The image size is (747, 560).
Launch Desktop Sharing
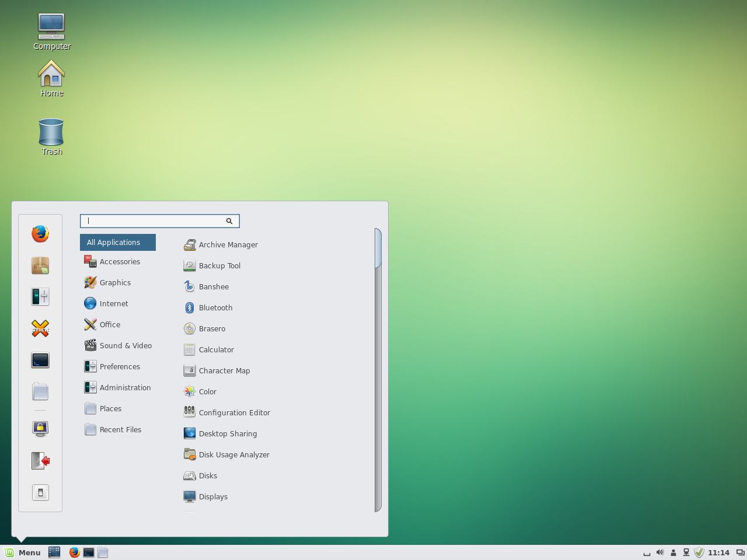(x=220, y=434)
